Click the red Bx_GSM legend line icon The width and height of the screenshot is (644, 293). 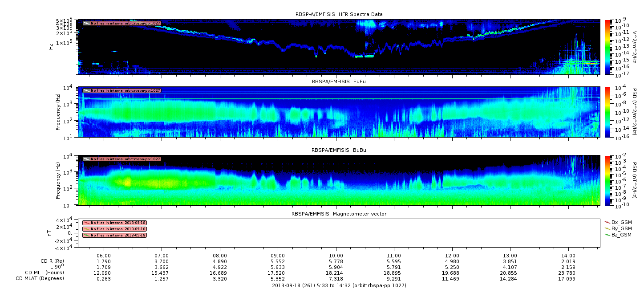pos(607,222)
